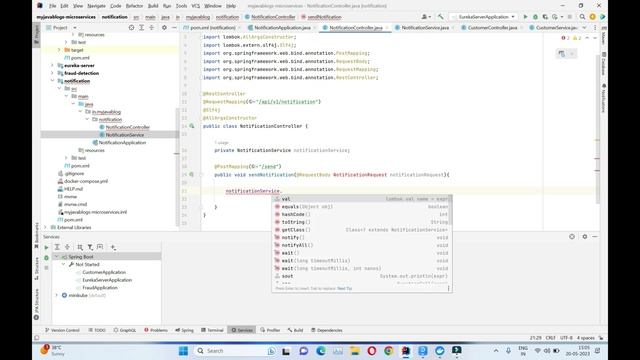Open Project panel settings gear
This screenshot has width=640, height=360.
point(164,27)
